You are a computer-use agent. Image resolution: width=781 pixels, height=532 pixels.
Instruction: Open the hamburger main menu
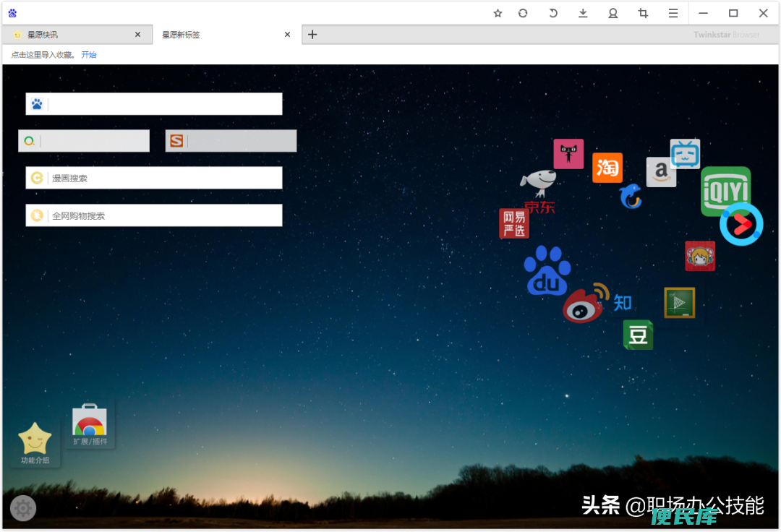pyautogui.click(x=673, y=14)
